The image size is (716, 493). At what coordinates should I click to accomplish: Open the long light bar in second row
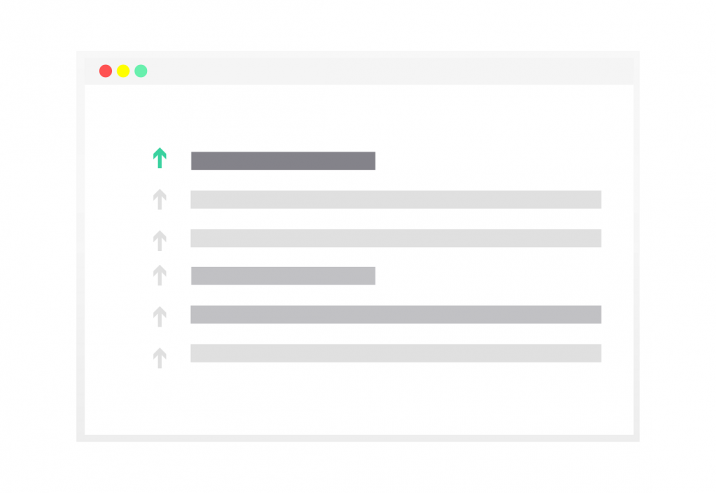(x=395, y=199)
